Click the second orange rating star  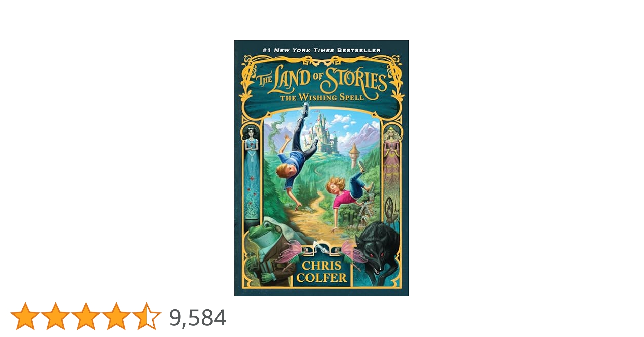pos(56,316)
